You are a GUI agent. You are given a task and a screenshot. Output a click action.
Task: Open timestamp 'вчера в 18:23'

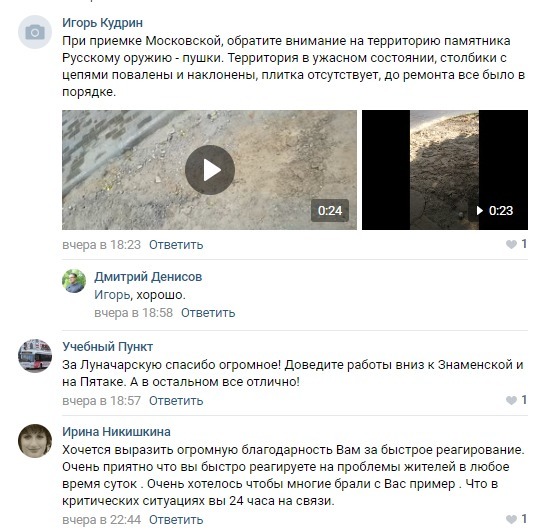[101, 245]
